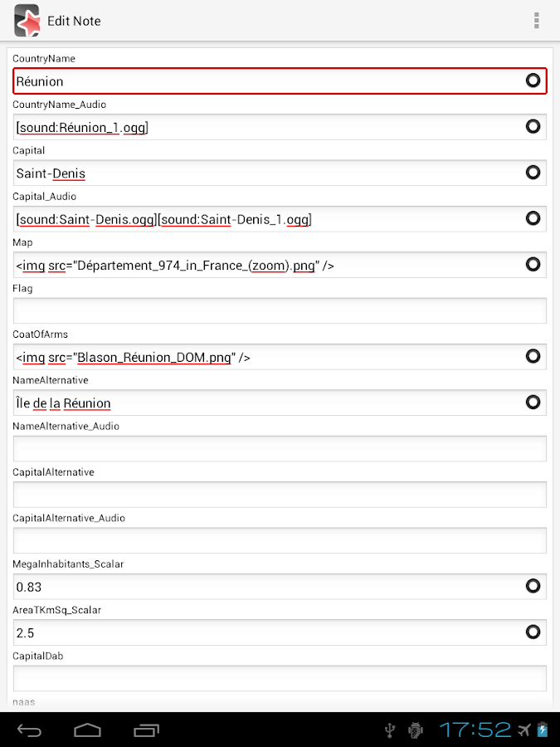Tap the circle icon in the Capital field
Image resolution: width=560 pixels, height=747 pixels.
pos(533,173)
